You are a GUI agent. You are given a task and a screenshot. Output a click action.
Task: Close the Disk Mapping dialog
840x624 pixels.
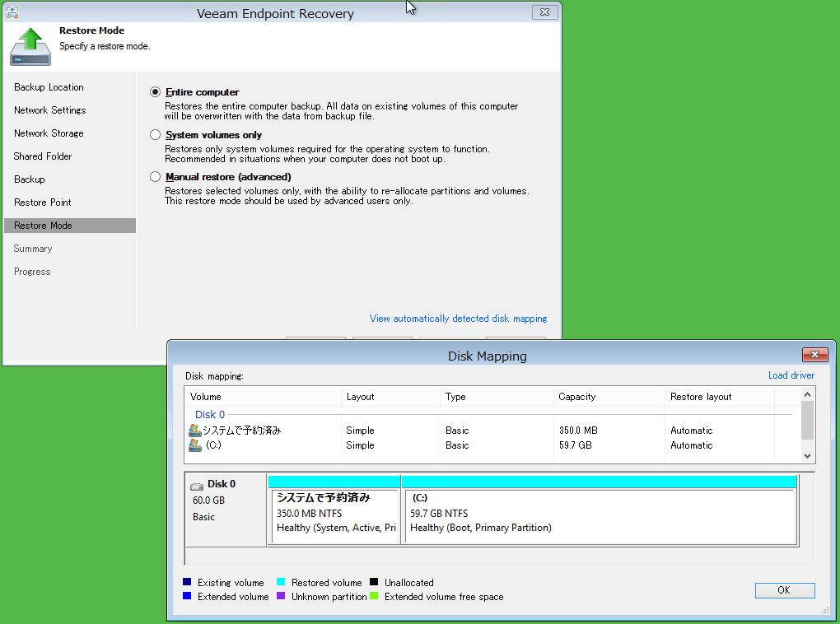814,355
